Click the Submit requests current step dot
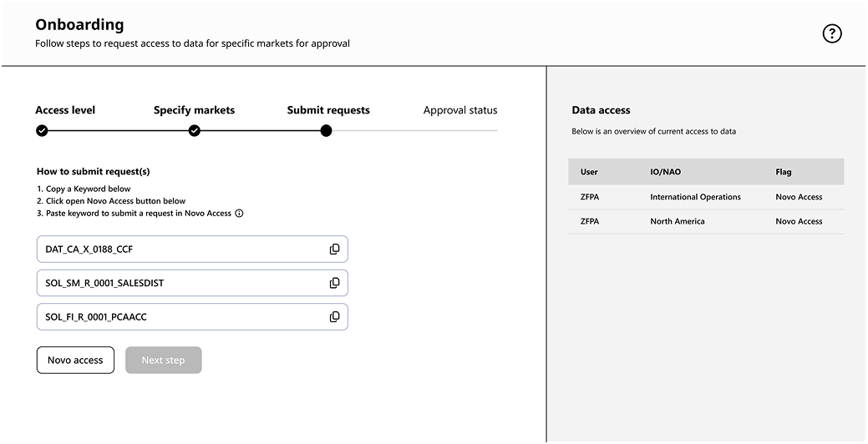Image resolution: width=868 pixels, height=444 pixels. coord(326,131)
